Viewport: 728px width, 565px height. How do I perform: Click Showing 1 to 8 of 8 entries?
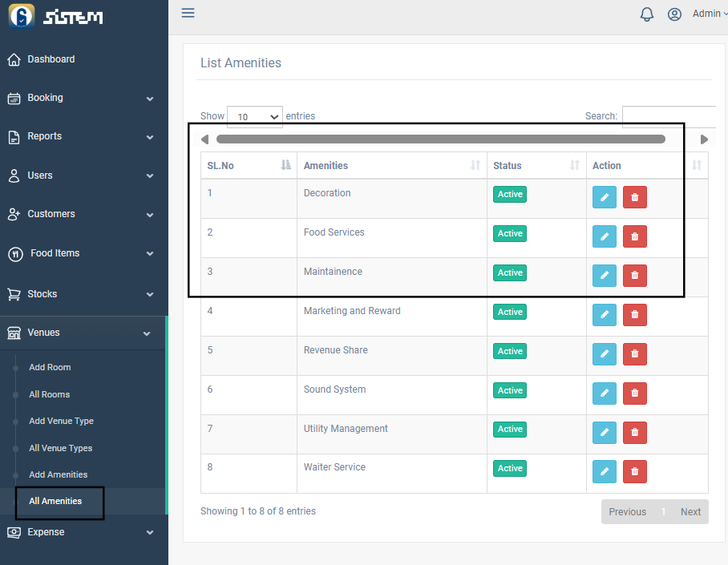click(258, 511)
